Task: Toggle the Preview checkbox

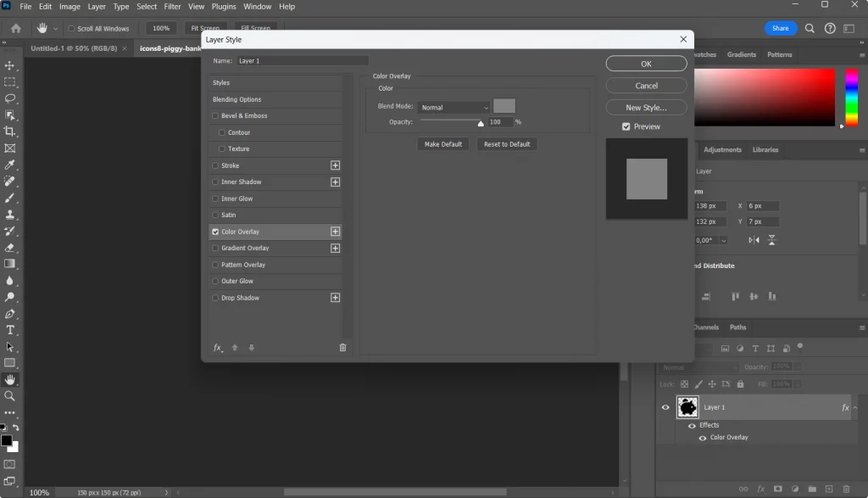Action: (x=626, y=126)
